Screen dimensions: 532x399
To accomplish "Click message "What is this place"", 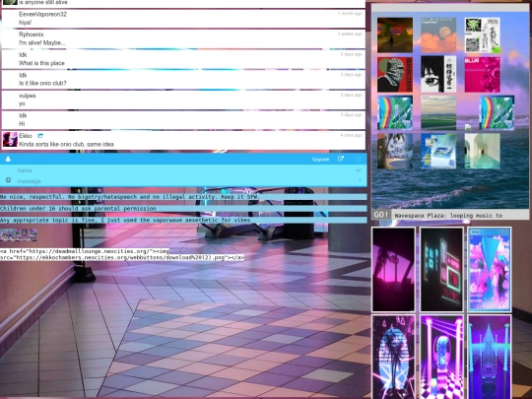I will click(x=41, y=63).
